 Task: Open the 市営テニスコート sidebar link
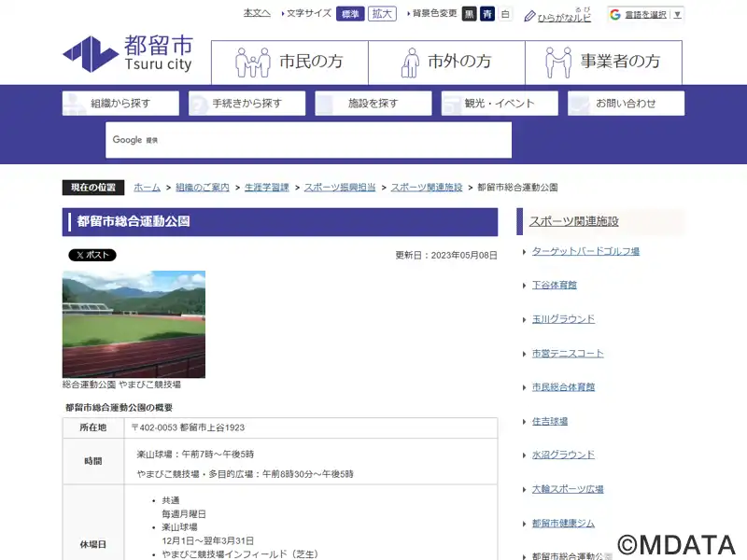tap(568, 354)
